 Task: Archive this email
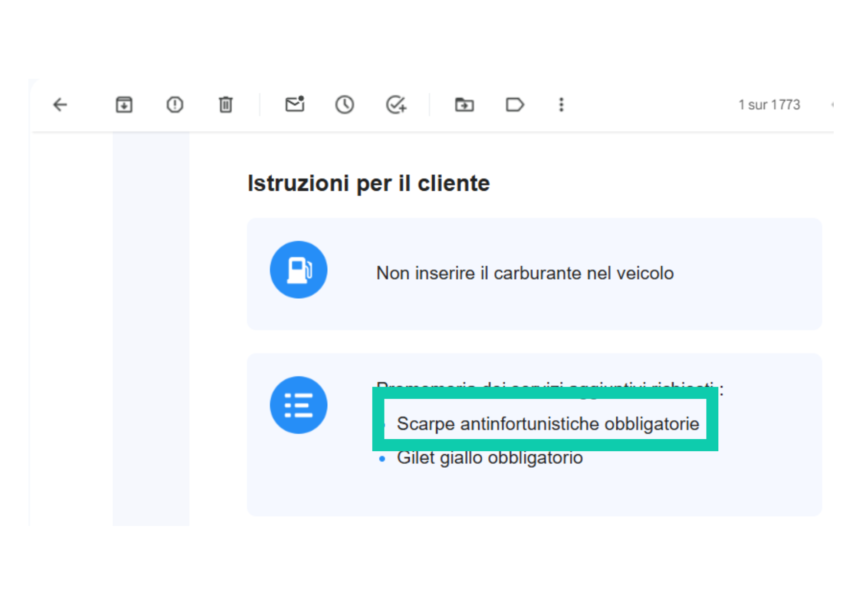tap(124, 105)
